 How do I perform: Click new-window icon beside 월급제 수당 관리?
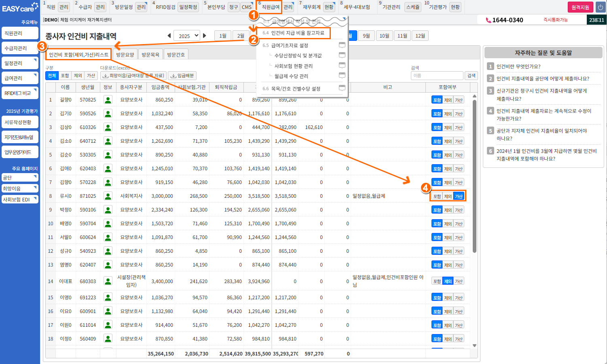coord(342,76)
